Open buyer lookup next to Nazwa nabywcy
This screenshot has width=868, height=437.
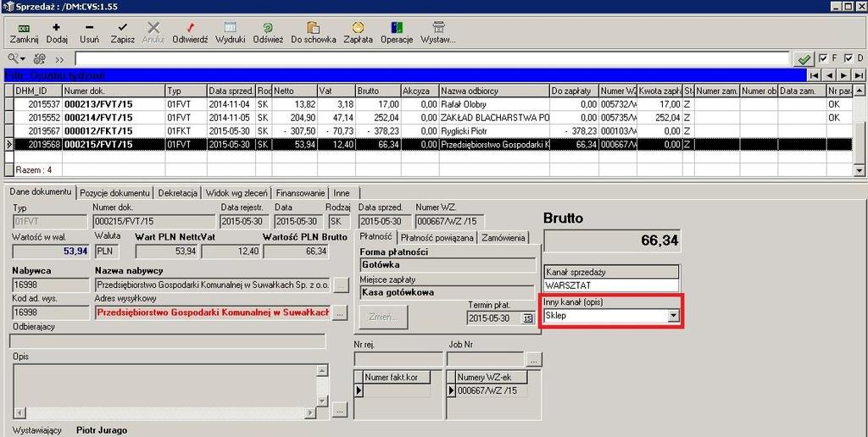coord(340,285)
